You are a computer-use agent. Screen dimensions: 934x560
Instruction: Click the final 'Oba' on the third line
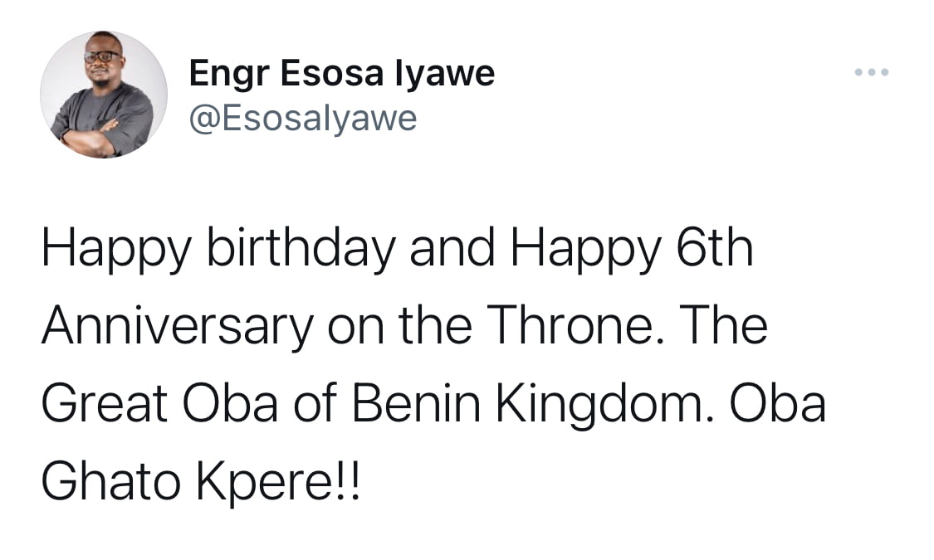(777, 404)
